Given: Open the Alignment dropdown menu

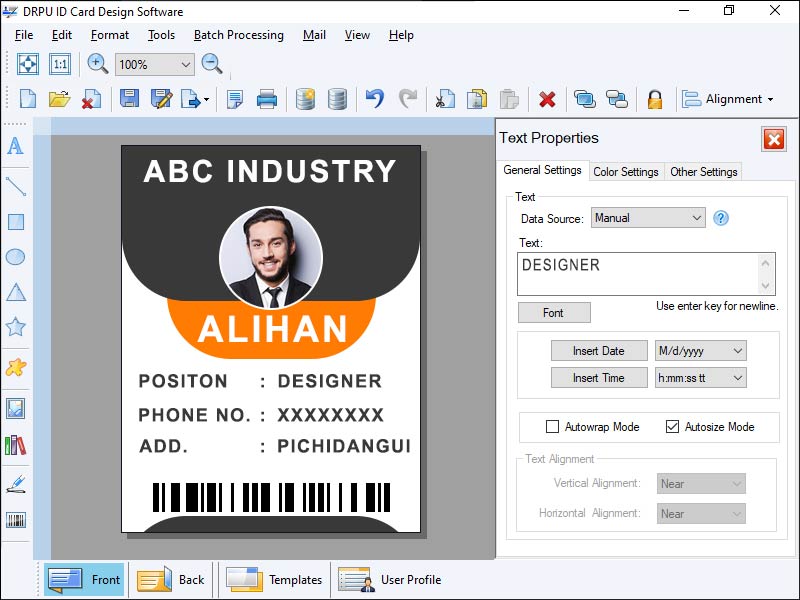Looking at the screenshot, I should click(x=728, y=99).
